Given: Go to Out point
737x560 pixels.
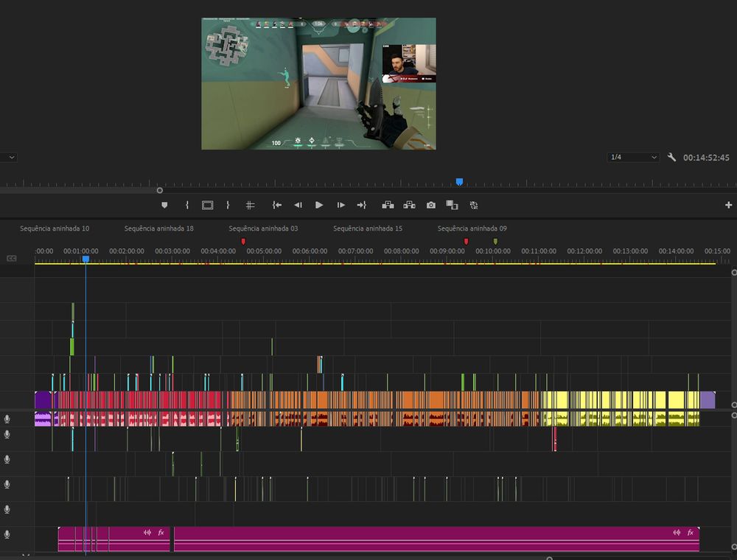Looking at the screenshot, I should pos(361,206).
